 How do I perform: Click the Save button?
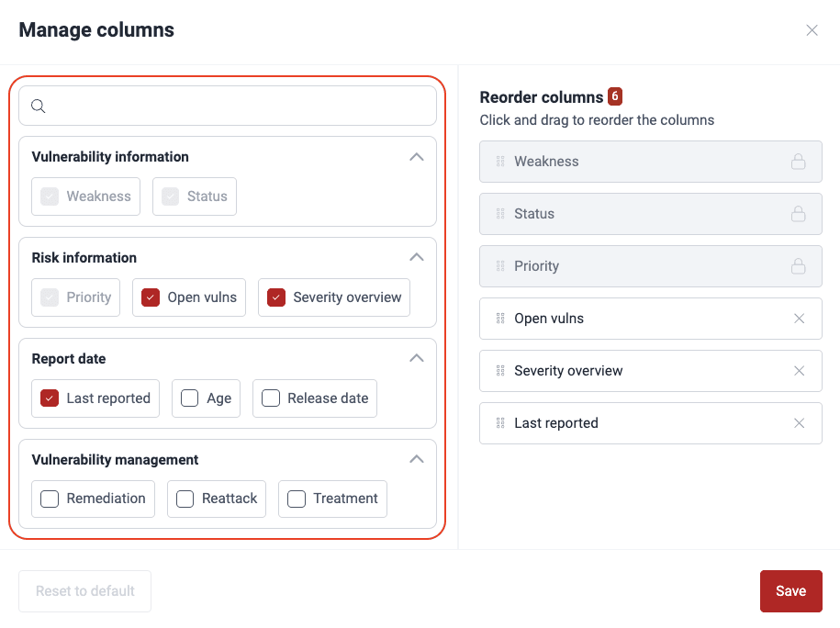coord(790,590)
